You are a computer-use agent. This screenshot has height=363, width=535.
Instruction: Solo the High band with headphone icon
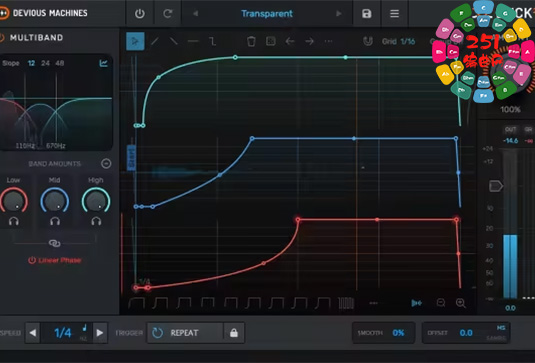tap(96, 221)
